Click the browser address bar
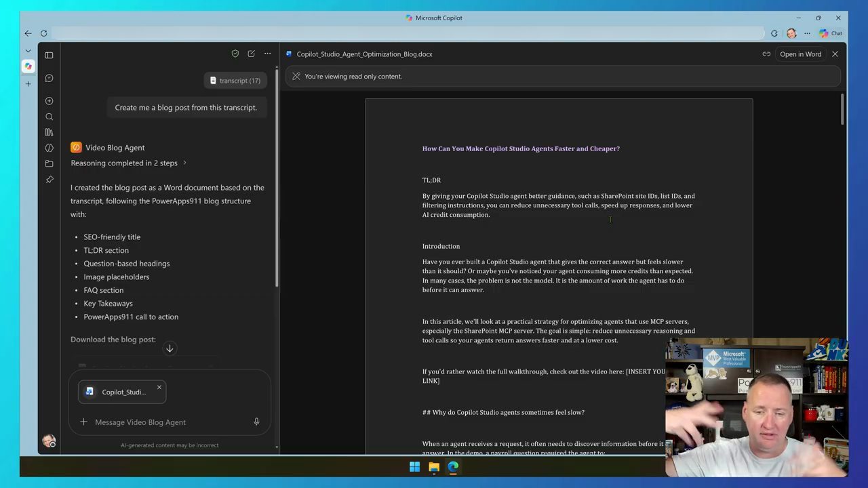The height and width of the screenshot is (488, 868). tap(408, 33)
